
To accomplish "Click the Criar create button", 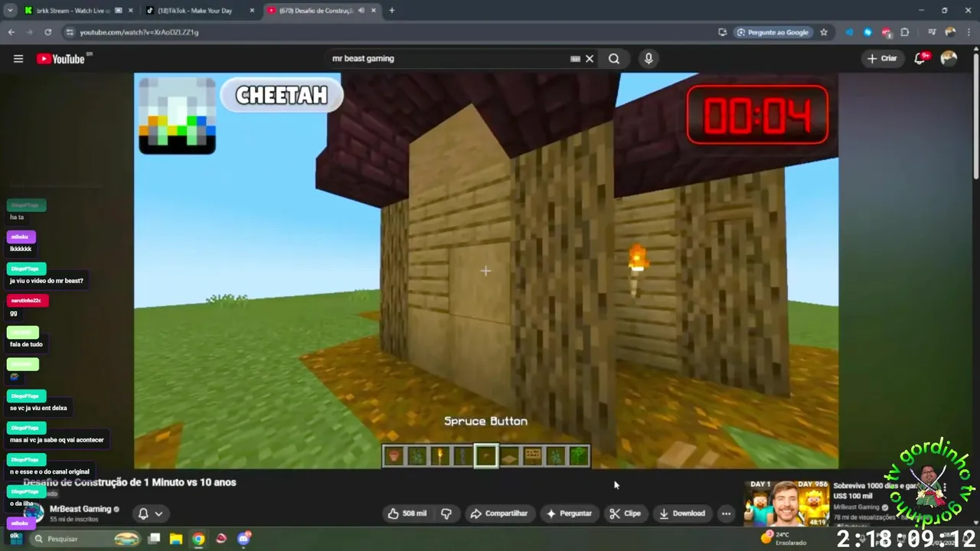I will pos(882,58).
